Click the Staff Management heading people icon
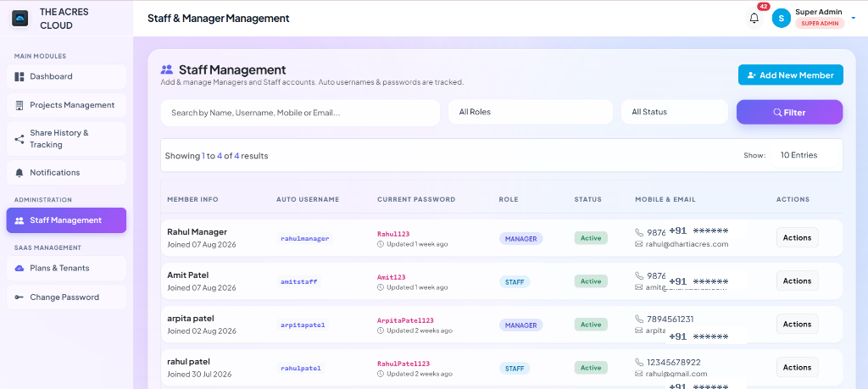Viewport: 868px width, 389px height. click(167, 69)
